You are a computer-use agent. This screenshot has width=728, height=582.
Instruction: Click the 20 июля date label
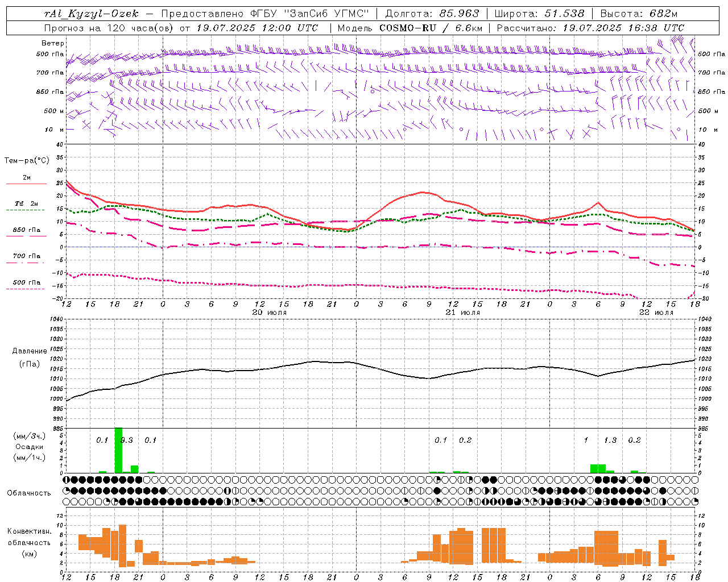pyautogui.click(x=269, y=313)
